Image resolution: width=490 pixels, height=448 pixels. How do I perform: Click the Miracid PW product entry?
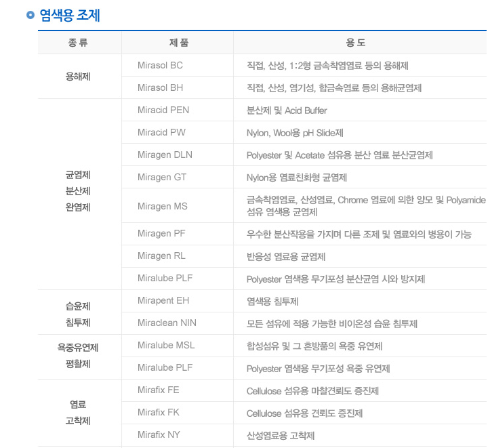click(x=161, y=132)
